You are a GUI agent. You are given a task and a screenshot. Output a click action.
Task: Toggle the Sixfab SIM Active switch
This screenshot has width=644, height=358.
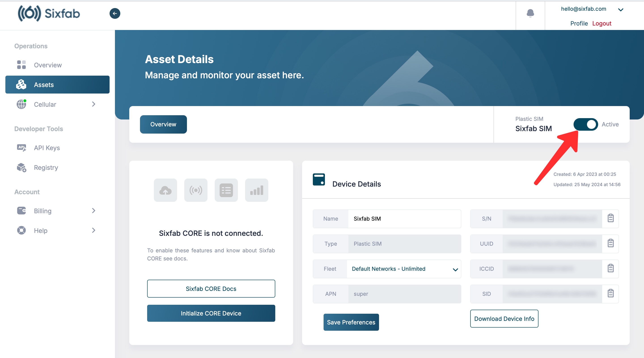585,124
